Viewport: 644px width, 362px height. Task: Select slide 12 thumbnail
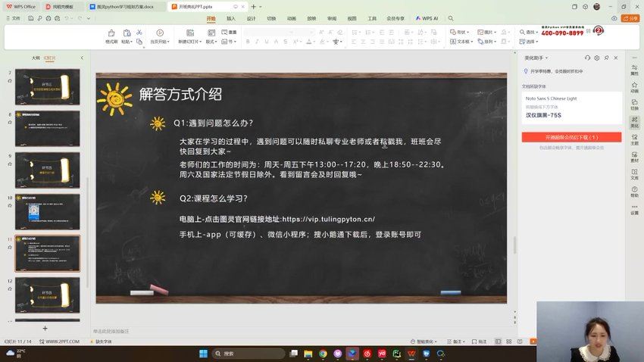point(48,295)
